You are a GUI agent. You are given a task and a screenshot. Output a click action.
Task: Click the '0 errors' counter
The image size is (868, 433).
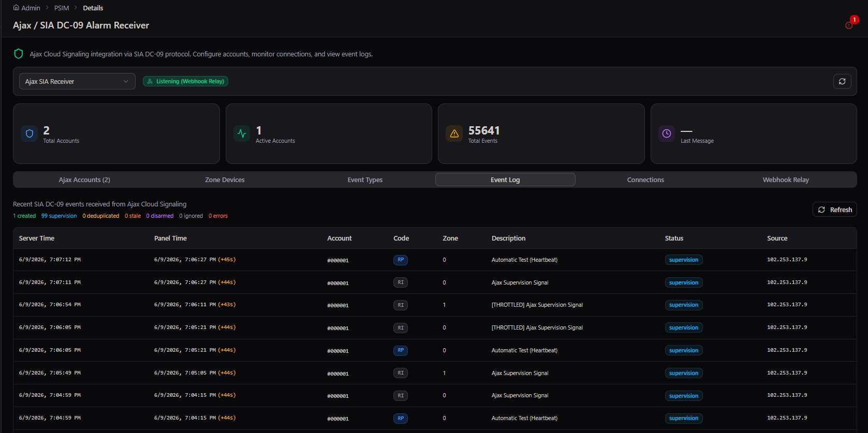218,216
